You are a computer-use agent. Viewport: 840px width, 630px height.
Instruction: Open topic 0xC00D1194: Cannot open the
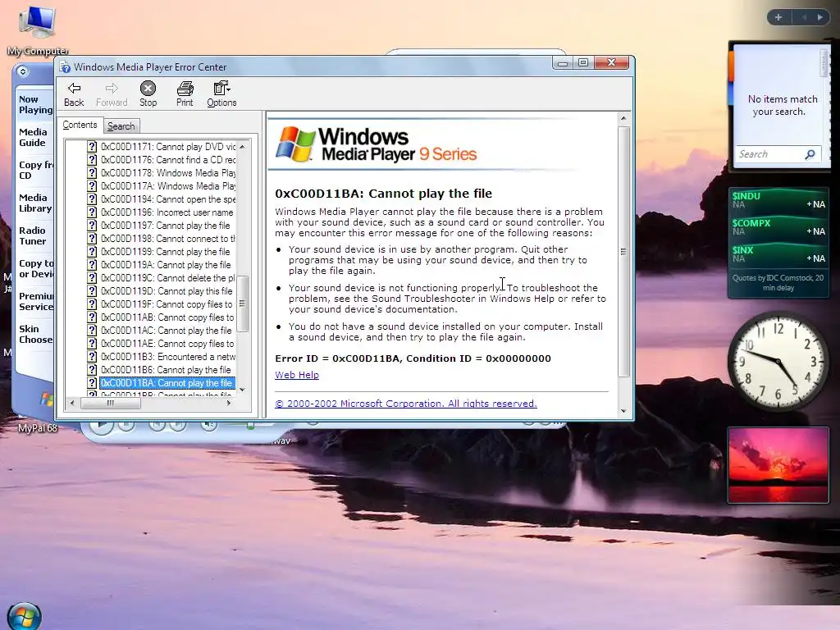(x=167, y=199)
